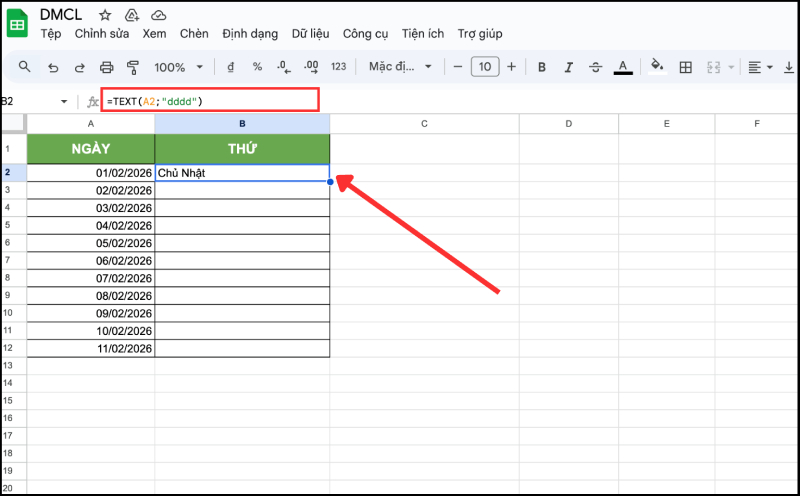Select cell A5 containing 04/02/2026

91,225
